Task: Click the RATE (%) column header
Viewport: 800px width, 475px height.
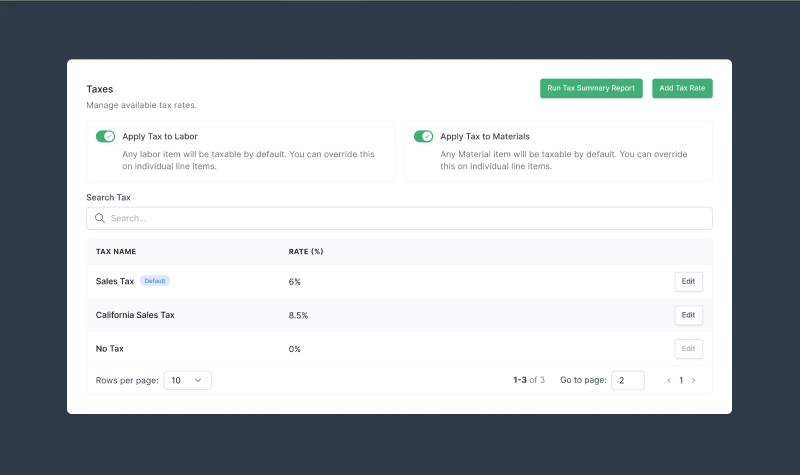Action: (306, 252)
